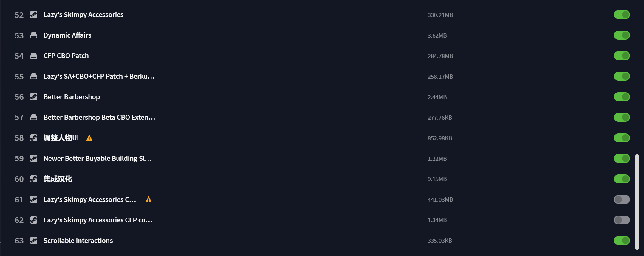Click the mod list vertical scrollbar
Viewport: 644px width, 256px height.
click(x=637, y=202)
